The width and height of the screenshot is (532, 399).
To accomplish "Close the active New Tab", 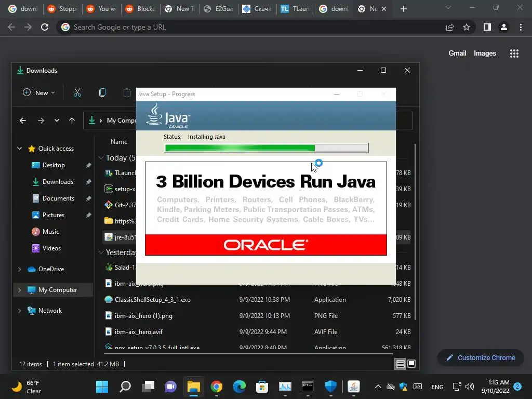I will (x=384, y=9).
